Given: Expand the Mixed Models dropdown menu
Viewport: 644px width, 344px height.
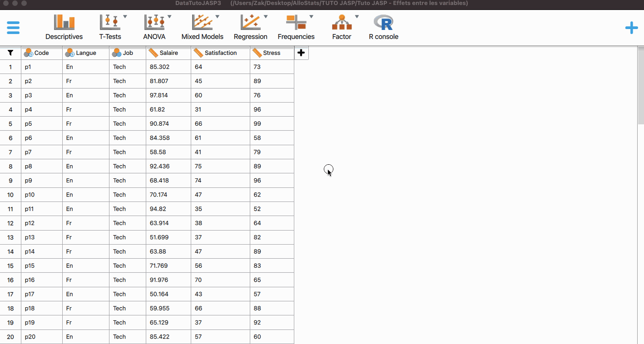Looking at the screenshot, I should click(x=217, y=17).
